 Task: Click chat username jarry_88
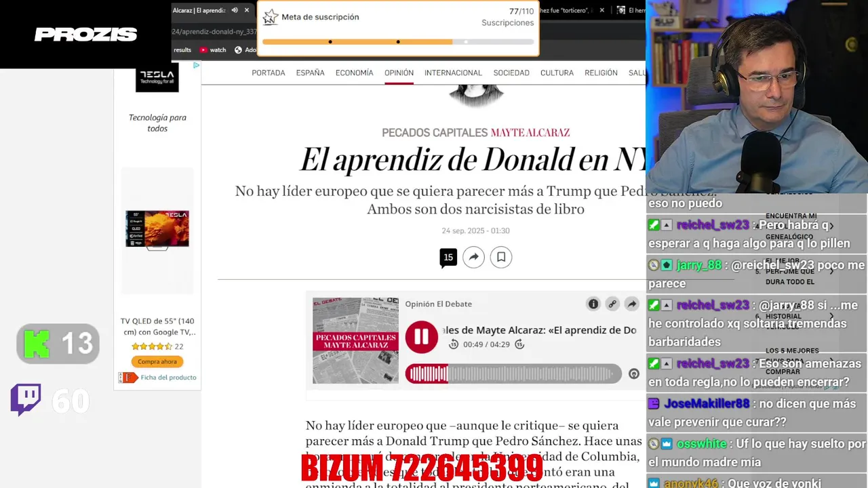click(x=698, y=266)
